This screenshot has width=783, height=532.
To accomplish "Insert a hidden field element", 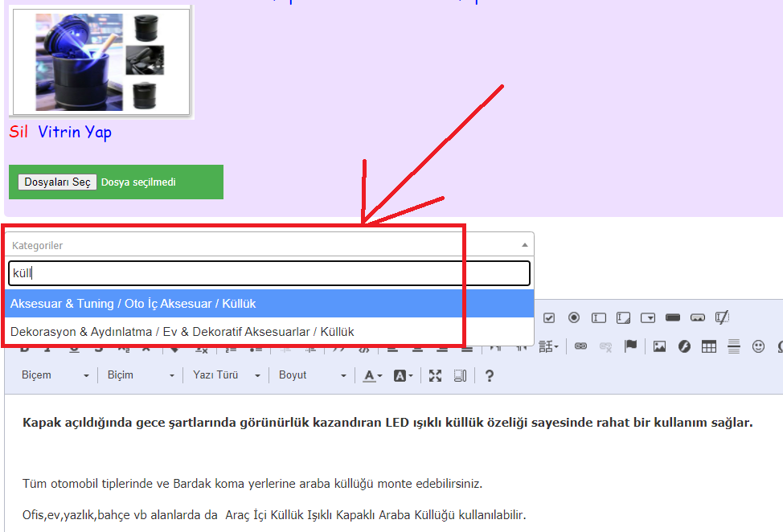I will tap(722, 317).
